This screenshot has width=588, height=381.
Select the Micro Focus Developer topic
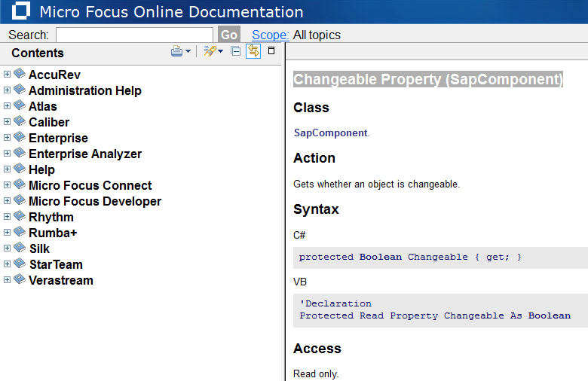coord(95,201)
